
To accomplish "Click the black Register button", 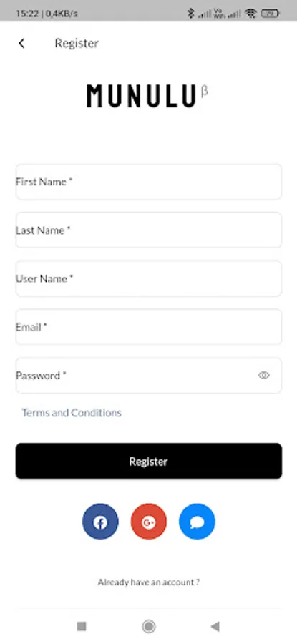I will tap(149, 461).
